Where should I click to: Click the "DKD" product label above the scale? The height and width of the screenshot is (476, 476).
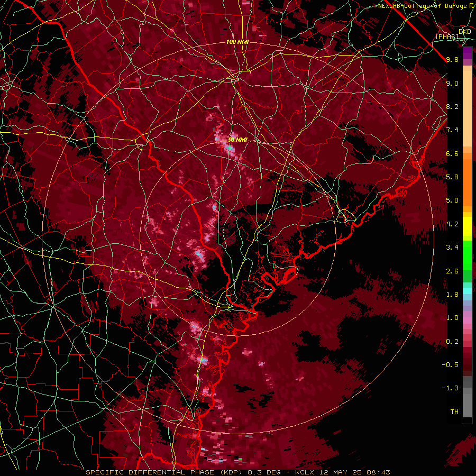(465, 32)
